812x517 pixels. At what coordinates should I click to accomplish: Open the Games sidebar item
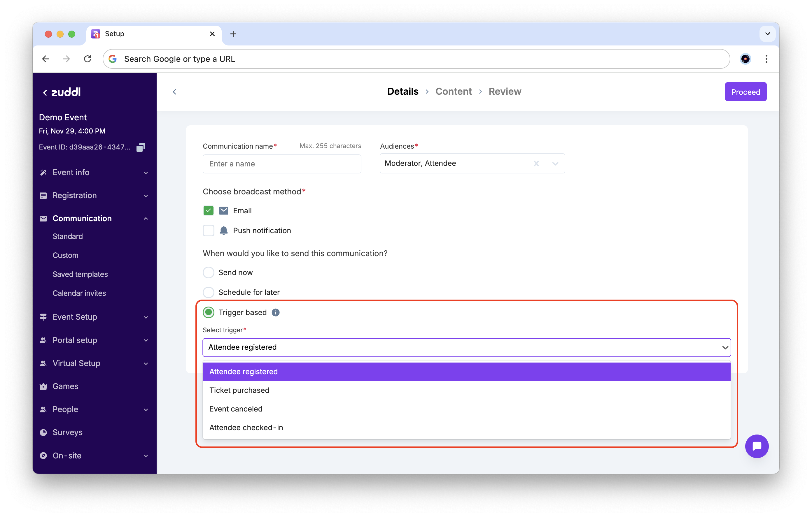click(65, 386)
